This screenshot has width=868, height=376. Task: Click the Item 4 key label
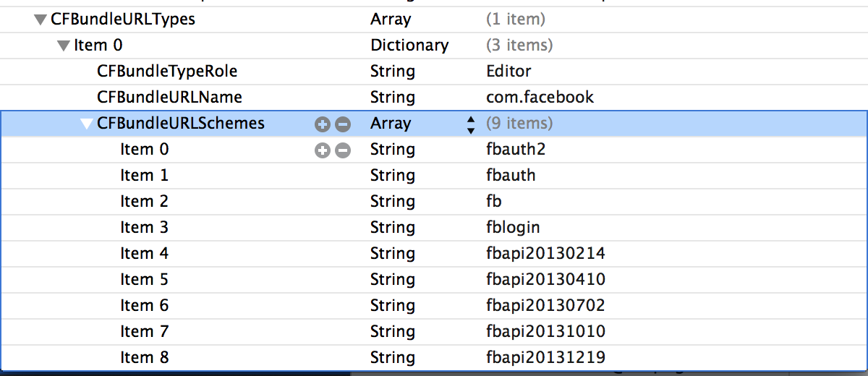tap(144, 253)
